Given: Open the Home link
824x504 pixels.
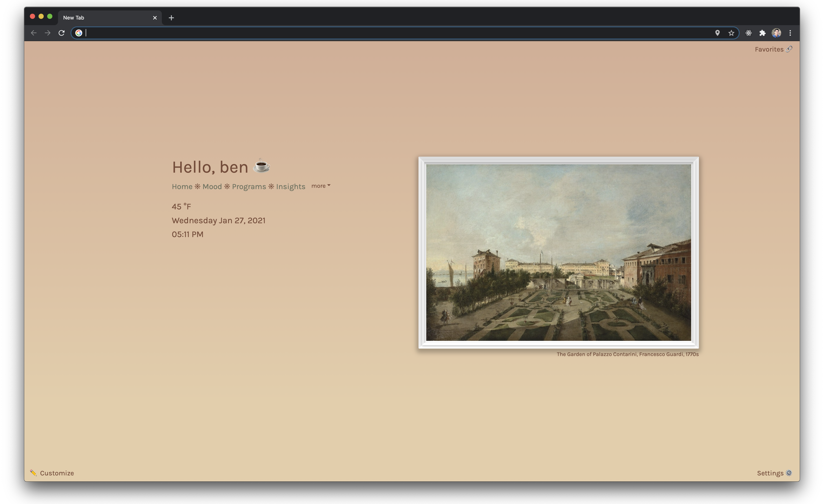Looking at the screenshot, I should point(182,186).
